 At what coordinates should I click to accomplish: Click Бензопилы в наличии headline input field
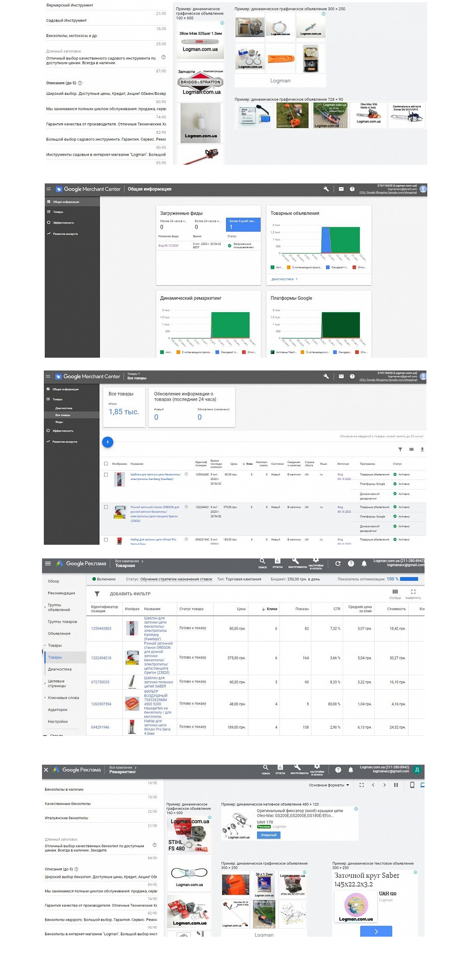(101, 789)
